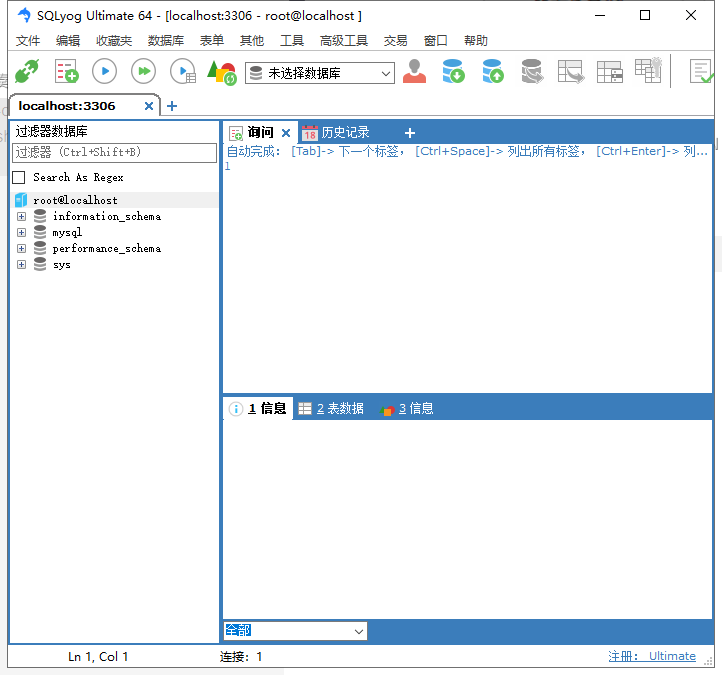The width and height of the screenshot is (722, 675).
Task: Open the 2 表数据 table data tab
Action: 331,408
